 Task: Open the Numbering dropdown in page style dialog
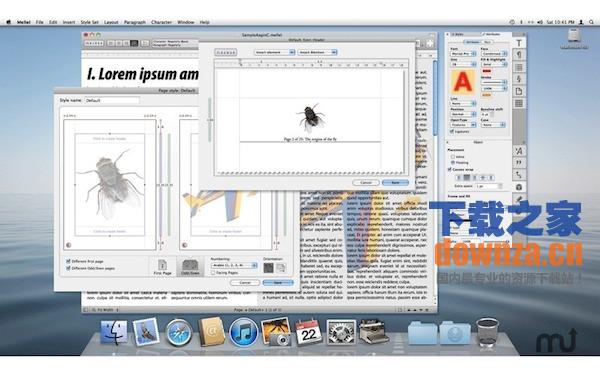tap(234, 265)
